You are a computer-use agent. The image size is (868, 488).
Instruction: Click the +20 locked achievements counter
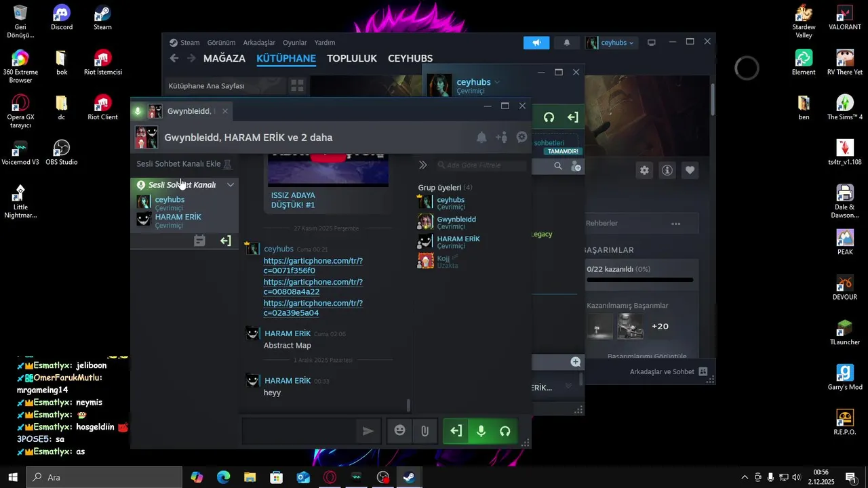tap(660, 326)
